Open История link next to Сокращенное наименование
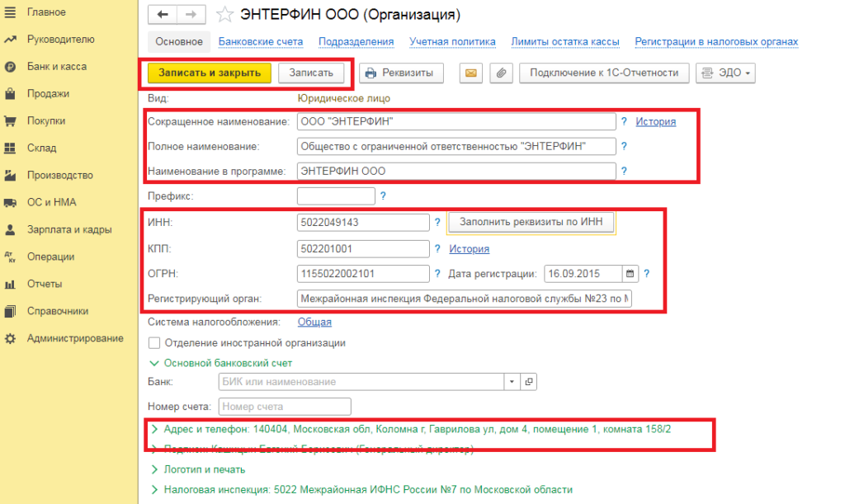The height and width of the screenshot is (504, 845). [656, 122]
